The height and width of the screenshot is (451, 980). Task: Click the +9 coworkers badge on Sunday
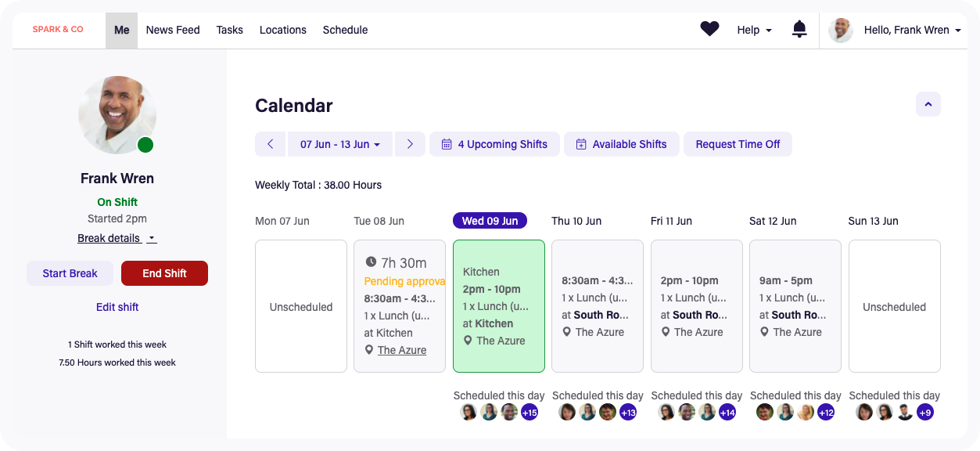pyautogui.click(x=925, y=413)
